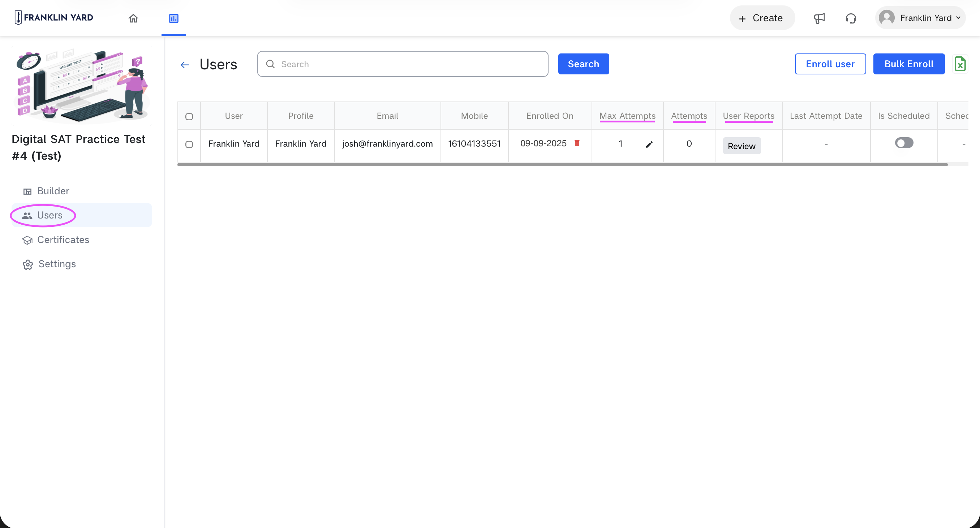Click the Mobile column header
This screenshot has width=980, height=528.
coord(474,116)
